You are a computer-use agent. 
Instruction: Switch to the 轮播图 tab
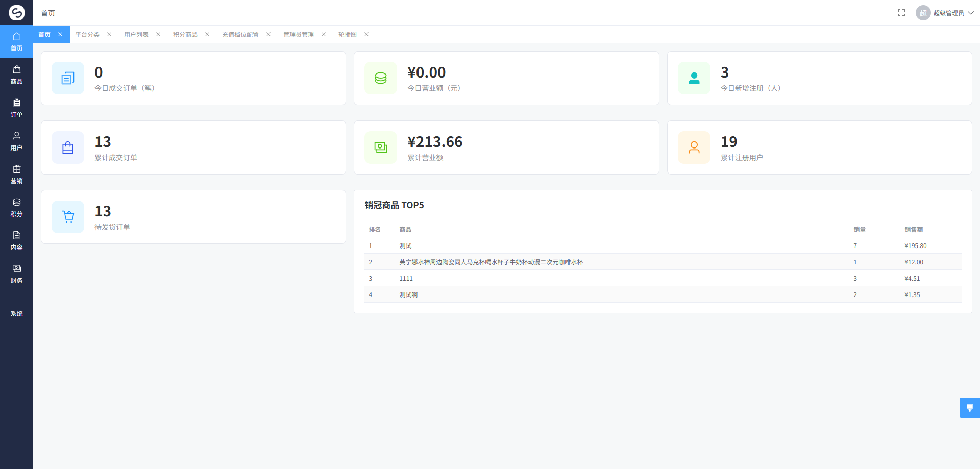tap(348, 35)
